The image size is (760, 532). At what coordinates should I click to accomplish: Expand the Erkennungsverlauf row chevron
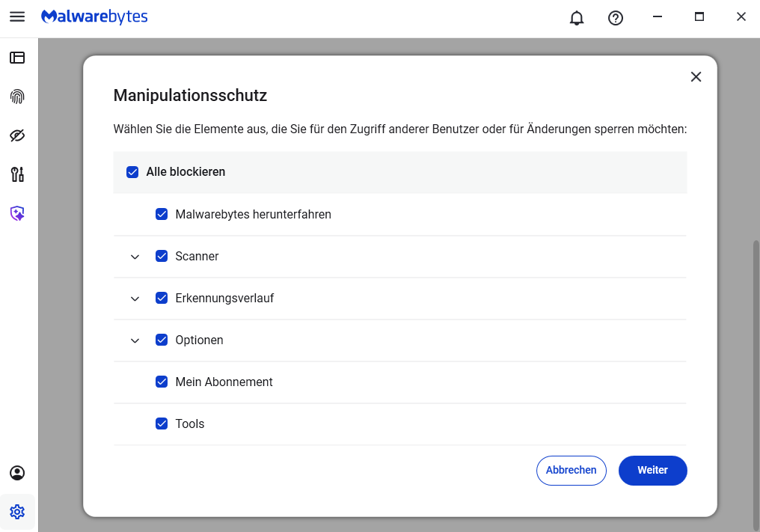click(135, 299)
